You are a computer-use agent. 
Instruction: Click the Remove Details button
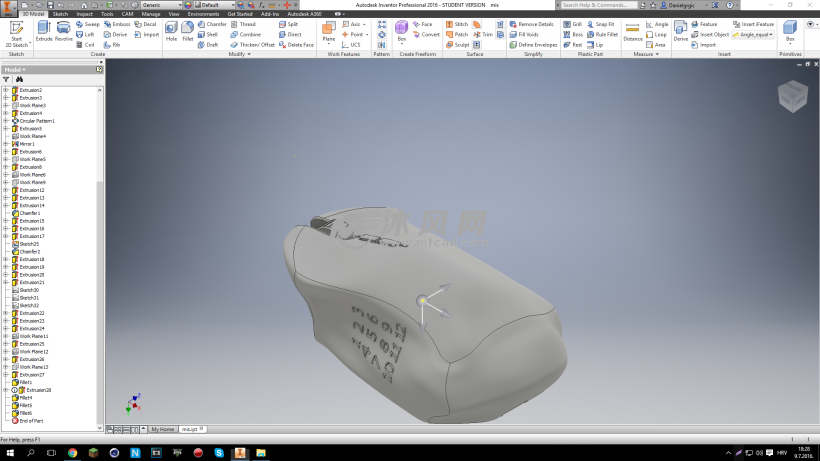(535, 24)
